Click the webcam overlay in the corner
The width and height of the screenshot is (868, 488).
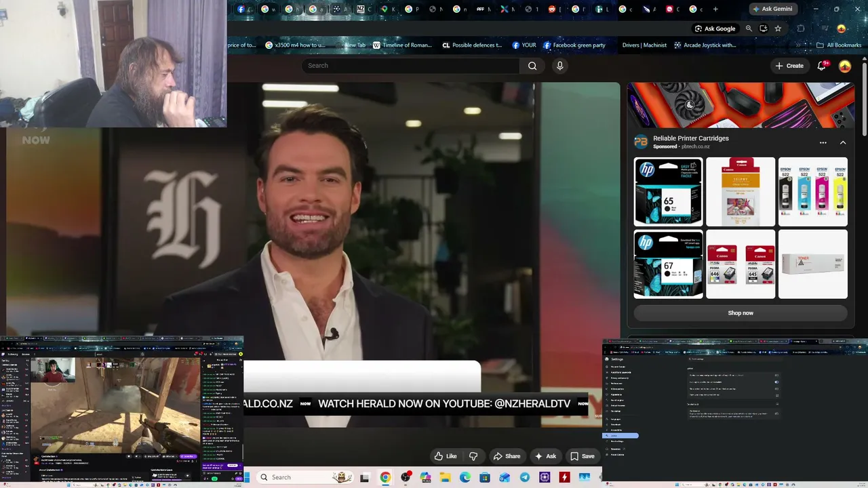[x=113, y=64]
